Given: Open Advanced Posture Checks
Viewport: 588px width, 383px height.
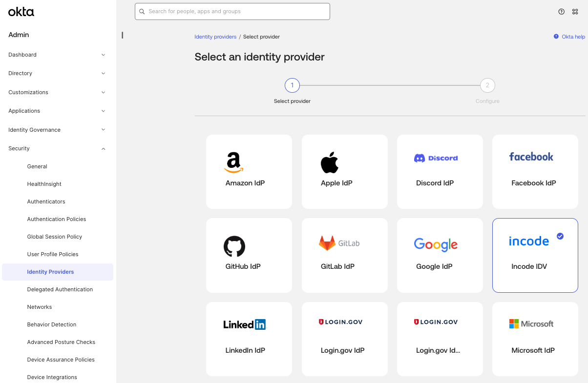Looking at the screenshot, I should (x=61, y=342).
